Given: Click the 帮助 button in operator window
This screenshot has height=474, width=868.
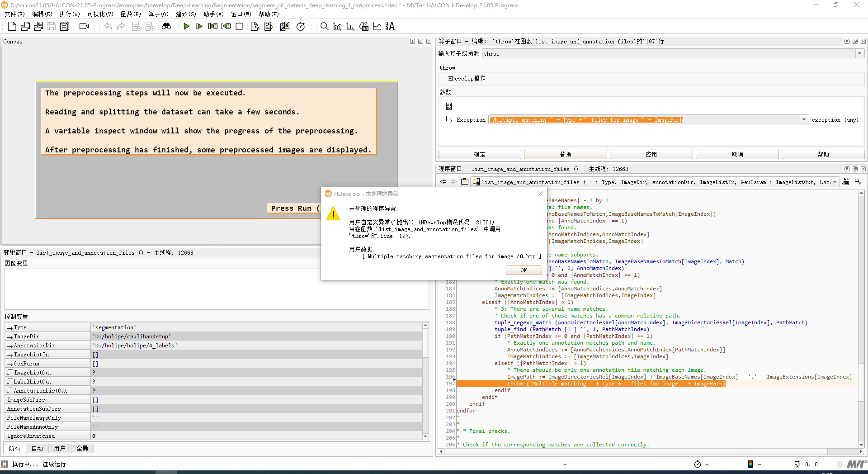Looking at the screenshot, I should [823, 154].
